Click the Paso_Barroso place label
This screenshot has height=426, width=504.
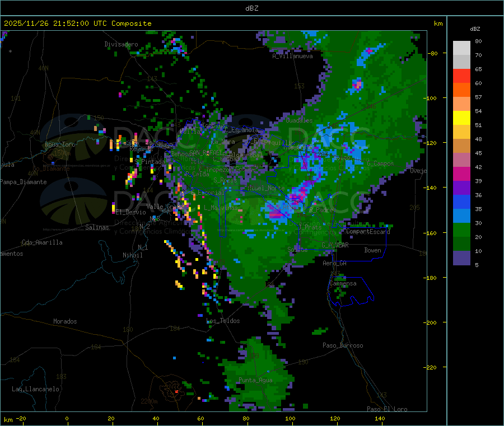(343, 345)
